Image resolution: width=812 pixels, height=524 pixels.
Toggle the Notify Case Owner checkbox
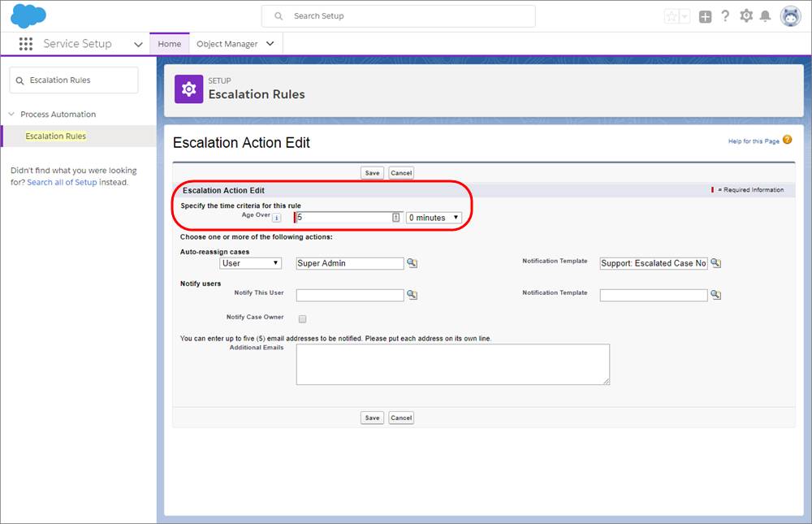coord(302,318)
